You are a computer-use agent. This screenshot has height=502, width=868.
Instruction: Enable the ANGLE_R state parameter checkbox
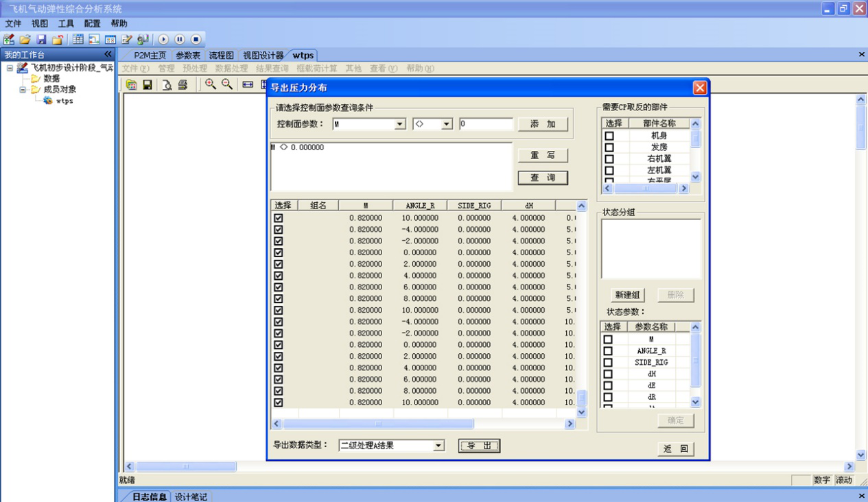[608, 350]
